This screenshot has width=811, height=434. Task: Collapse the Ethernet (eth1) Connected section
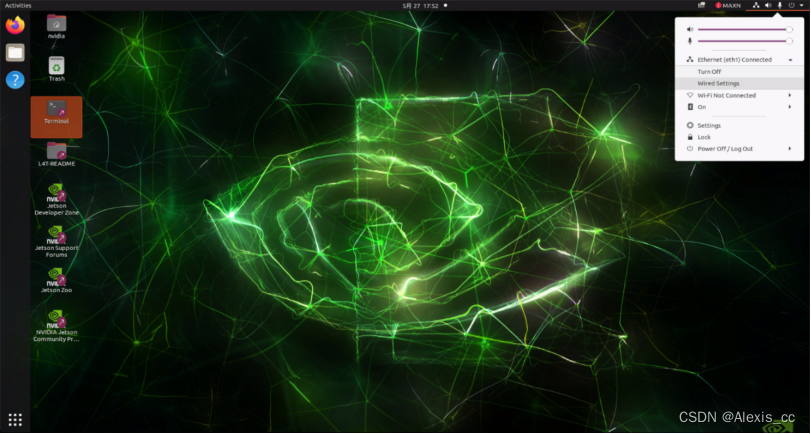pyautogui.click(x=739, y=60)
